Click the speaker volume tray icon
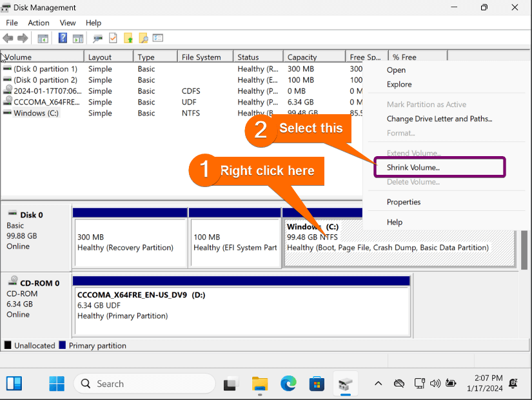This screenshot has height=400, width=532. pos(435,384)
